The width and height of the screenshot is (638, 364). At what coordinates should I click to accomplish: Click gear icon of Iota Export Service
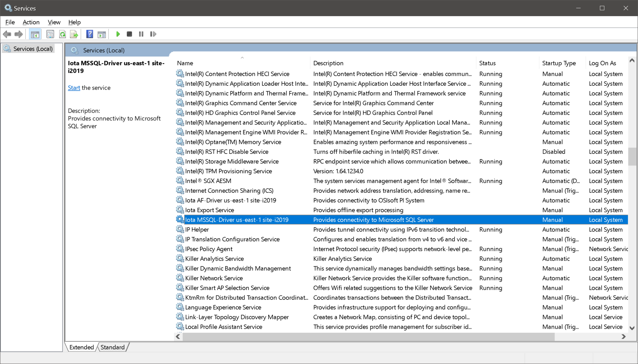[x=180, y=210]
